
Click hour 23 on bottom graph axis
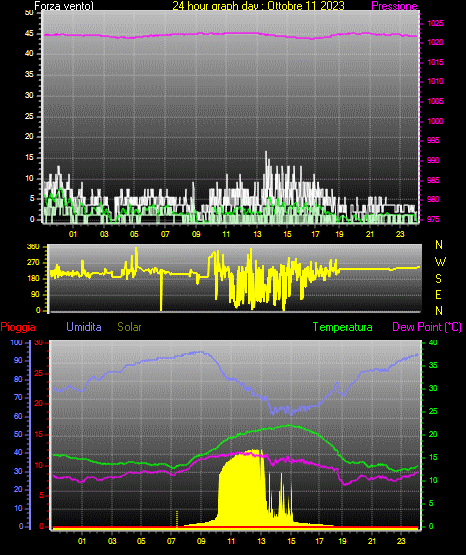click(x=401, y=541)
